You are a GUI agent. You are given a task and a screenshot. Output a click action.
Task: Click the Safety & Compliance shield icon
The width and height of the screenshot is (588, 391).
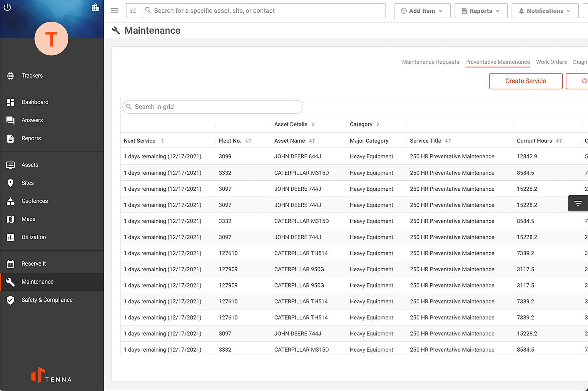tap(10, 300)
